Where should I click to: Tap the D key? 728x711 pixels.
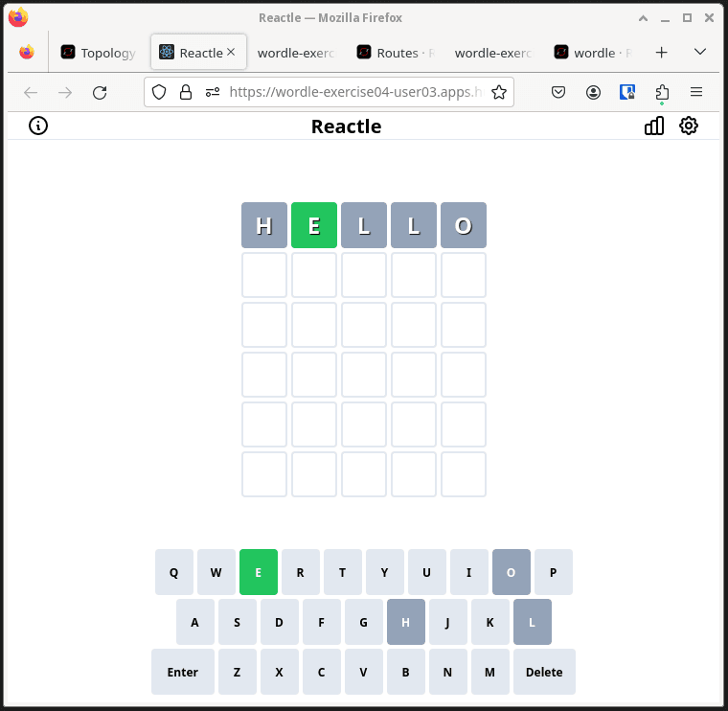point(280,622)
